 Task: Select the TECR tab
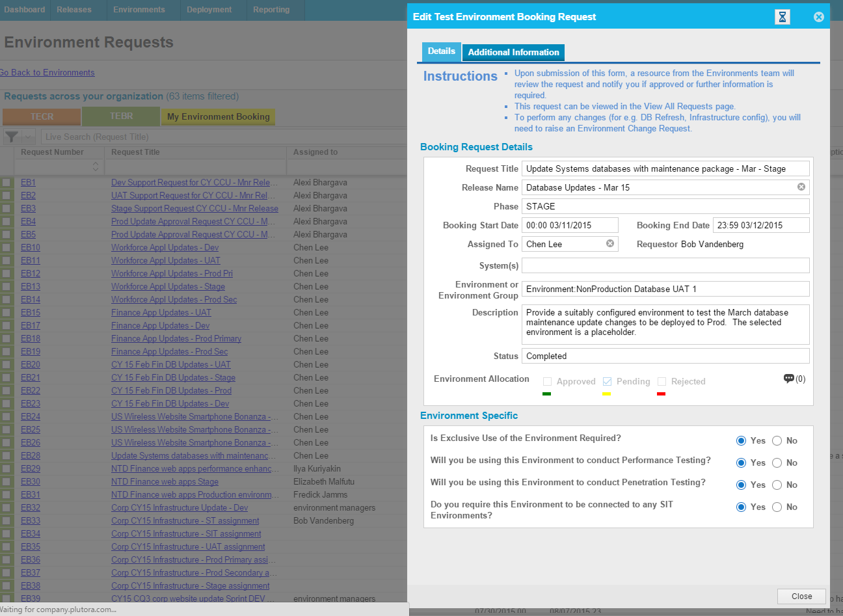42,116
